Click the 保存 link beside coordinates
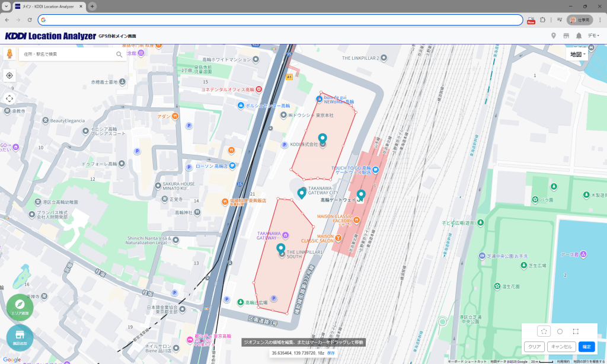607x364 pixels. (x=331, y=353)
